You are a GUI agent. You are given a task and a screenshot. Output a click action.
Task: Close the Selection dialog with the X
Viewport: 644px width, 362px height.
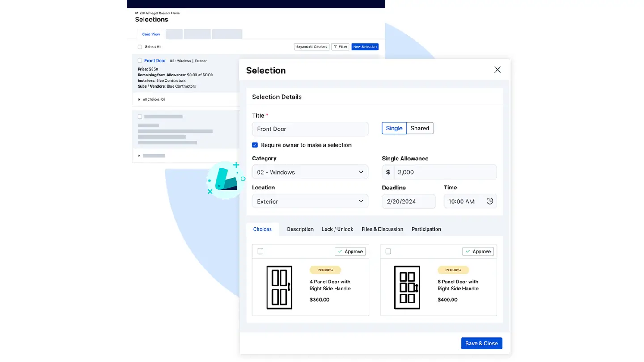(497, 70)
